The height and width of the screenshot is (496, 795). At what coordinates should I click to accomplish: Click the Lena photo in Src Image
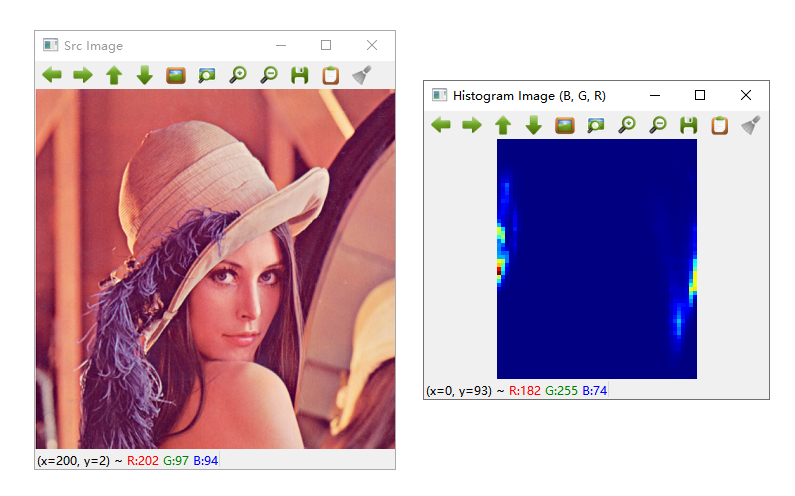(215, 269)
